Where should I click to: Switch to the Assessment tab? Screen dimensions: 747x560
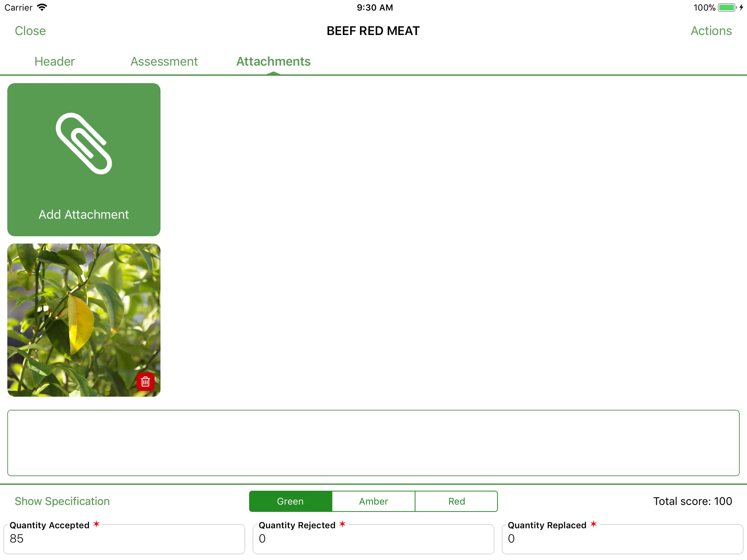[x=164, y=61]
